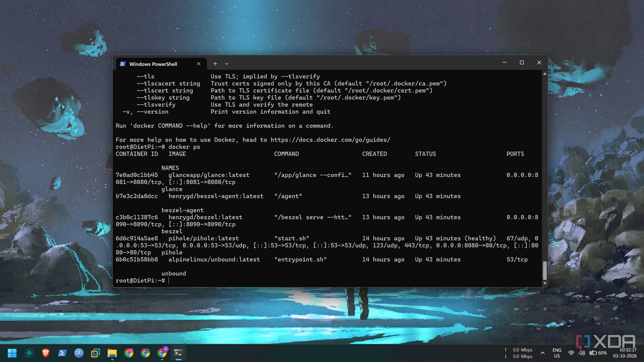This screenshot has width=644, height=362.
Task: Click image pihole/pihole:latest
Action: tap(204, 238)
